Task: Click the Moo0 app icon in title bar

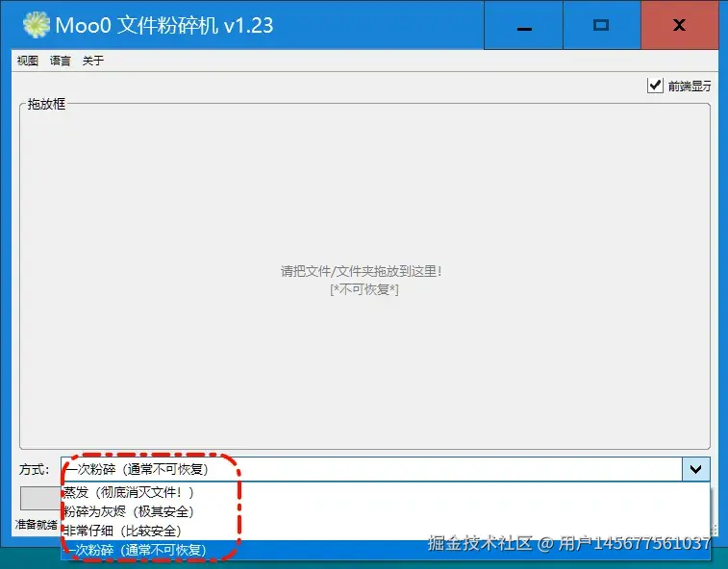Action: click(37, 25)
